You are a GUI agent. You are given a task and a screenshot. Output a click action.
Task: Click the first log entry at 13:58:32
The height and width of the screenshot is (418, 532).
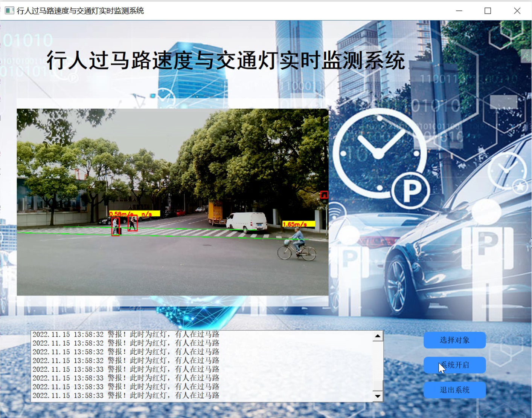[x=126, y=334]
